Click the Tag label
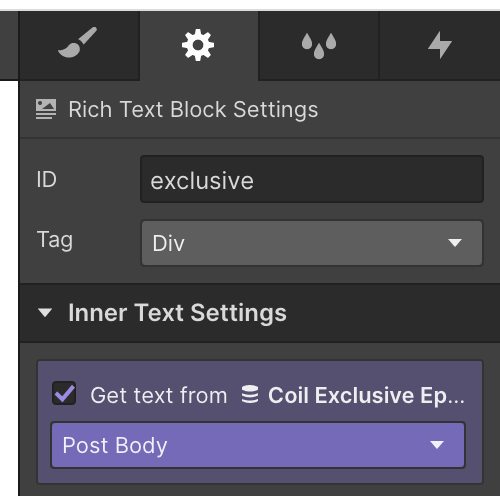 [x=55, y=240]
